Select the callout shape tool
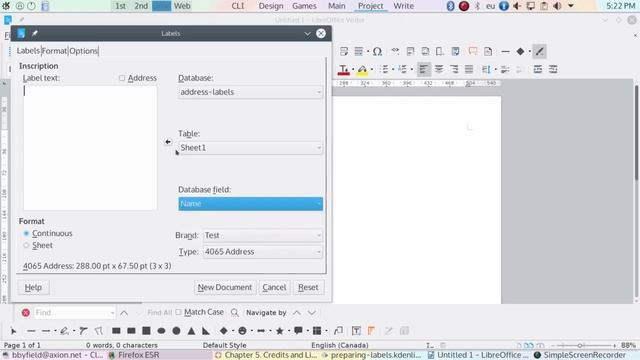The image size is (640, 360). point(298,331)
